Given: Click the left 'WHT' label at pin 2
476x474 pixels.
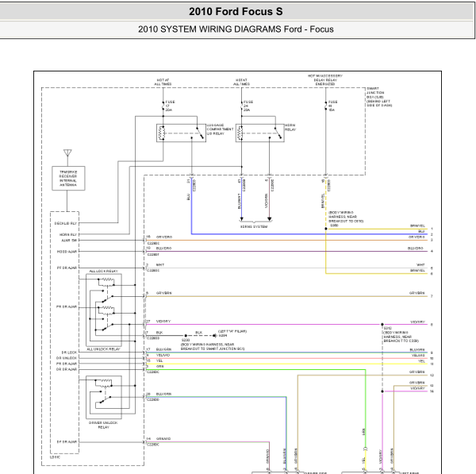Looking at the screenshot, I should (x=160, y=265).
